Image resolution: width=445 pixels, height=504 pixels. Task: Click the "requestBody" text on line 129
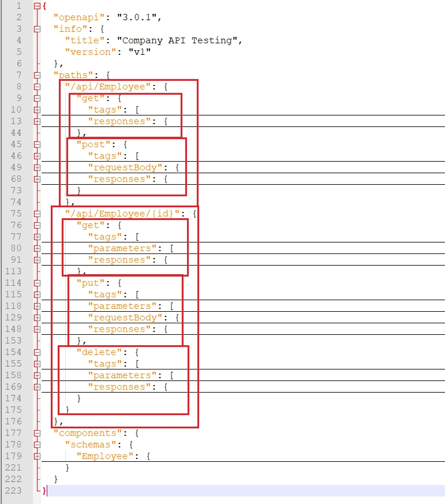point(125,318)
